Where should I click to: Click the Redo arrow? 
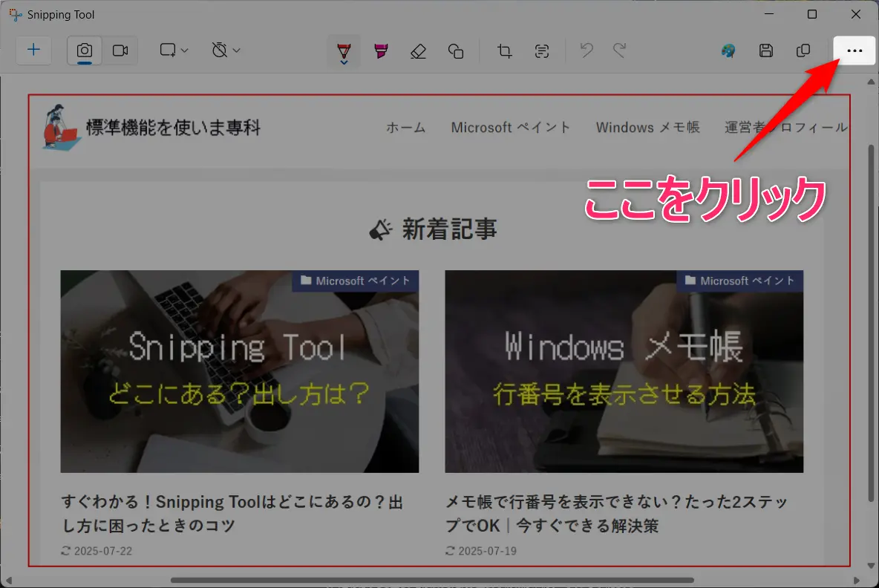click(619, 50)
